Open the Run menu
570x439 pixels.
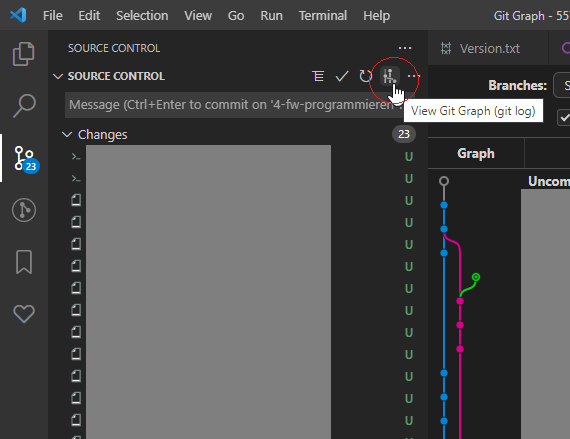pyautogui.click(x=272, y=16)
